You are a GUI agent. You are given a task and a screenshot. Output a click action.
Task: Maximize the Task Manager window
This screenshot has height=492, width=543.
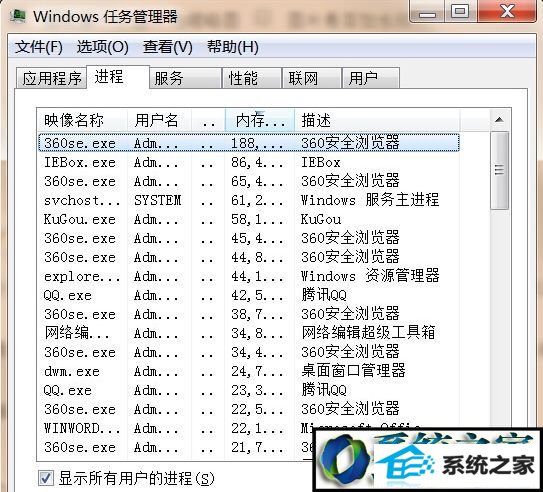click(460, 11)
